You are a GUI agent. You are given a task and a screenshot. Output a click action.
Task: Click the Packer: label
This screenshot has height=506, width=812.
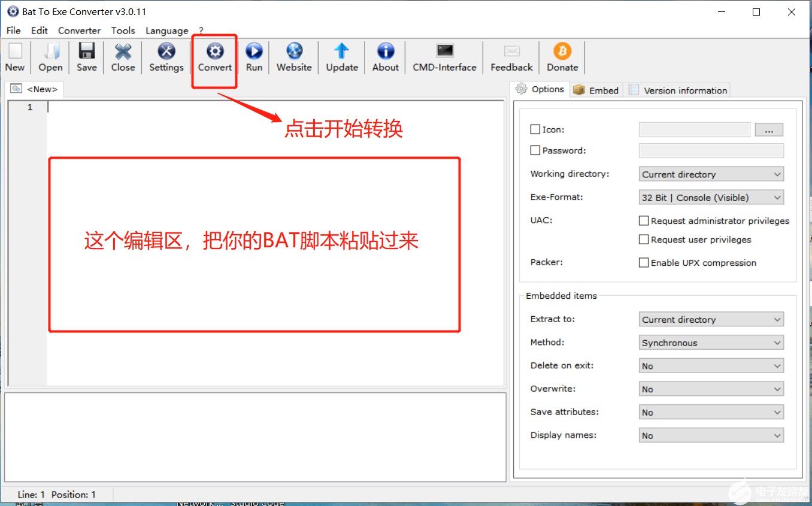[547, 262]
